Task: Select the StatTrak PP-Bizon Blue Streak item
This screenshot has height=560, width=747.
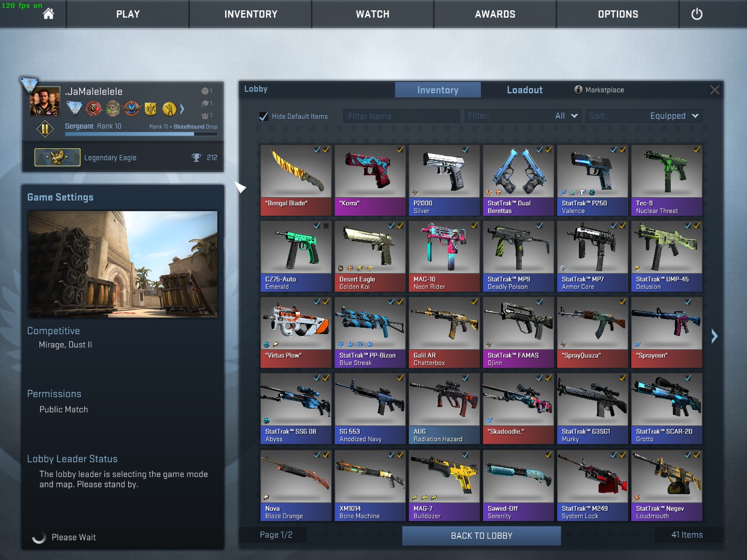Action: [x=370, y=332]
